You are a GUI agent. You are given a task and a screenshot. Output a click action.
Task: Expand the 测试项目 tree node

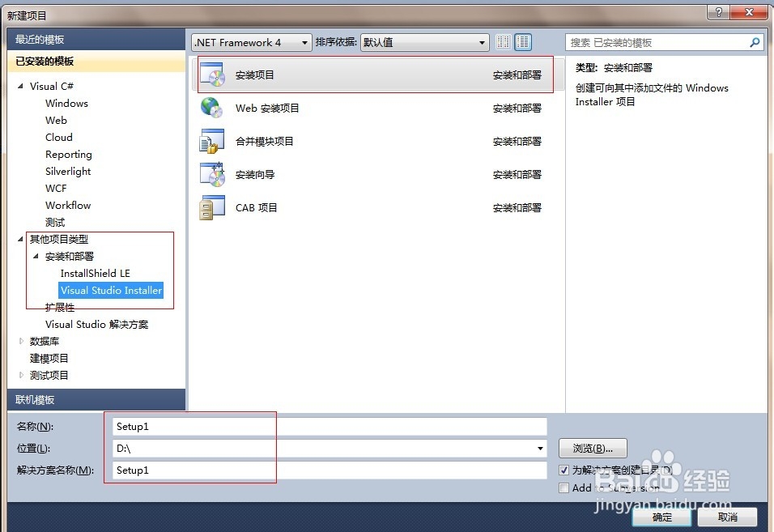pos(21,375)
